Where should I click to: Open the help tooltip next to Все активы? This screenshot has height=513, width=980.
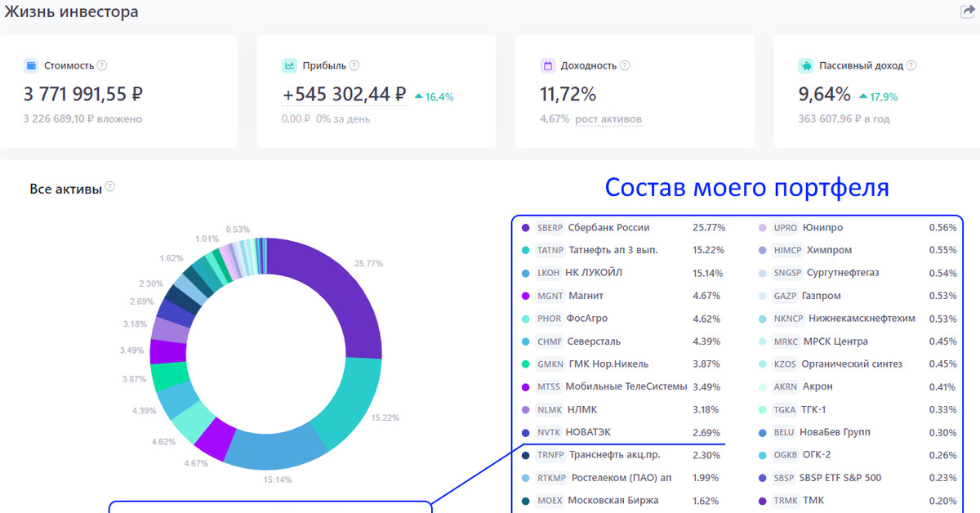coord(110,187)
